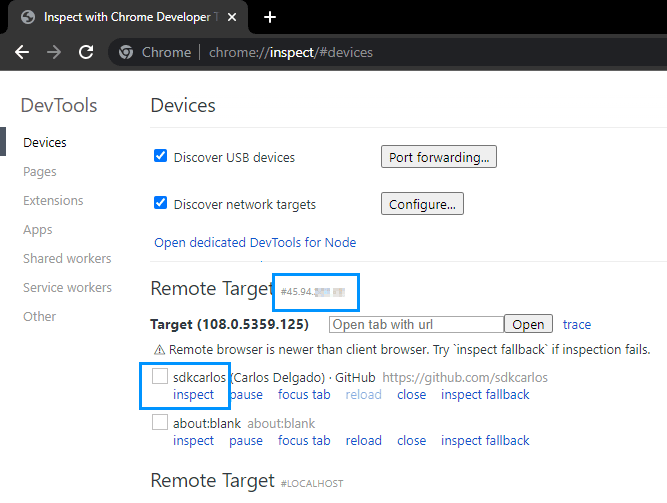Inspect the about:blank target

193,440
